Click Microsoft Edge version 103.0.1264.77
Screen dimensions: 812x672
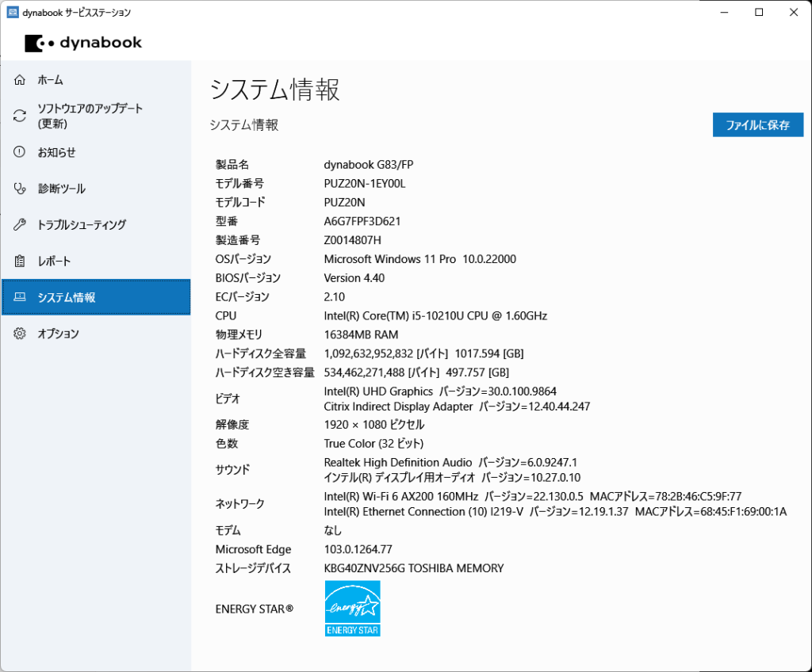click(358, 549)
